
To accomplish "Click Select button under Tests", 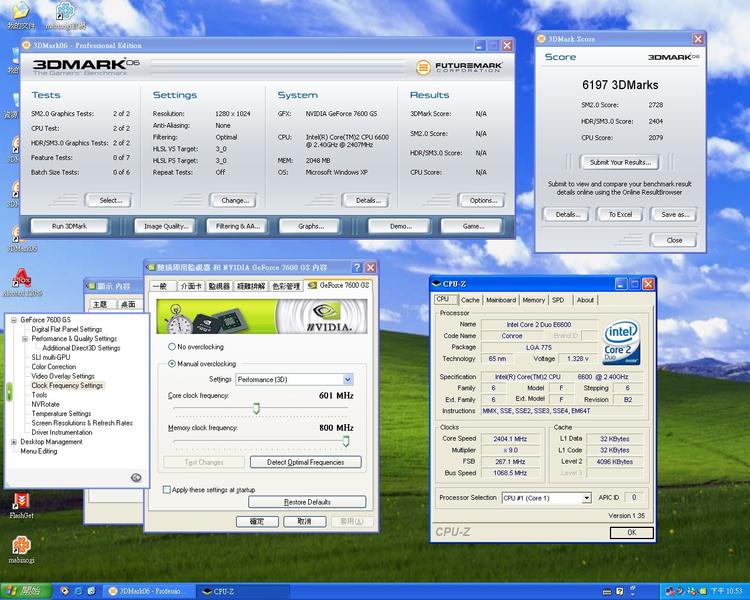I will coord(109,200).
